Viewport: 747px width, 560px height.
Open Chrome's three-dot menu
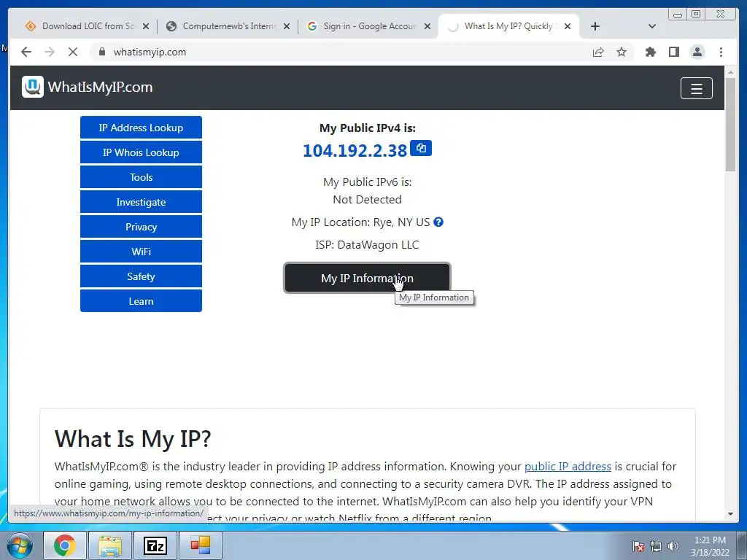pyautogui.click(x=721, y=52)
